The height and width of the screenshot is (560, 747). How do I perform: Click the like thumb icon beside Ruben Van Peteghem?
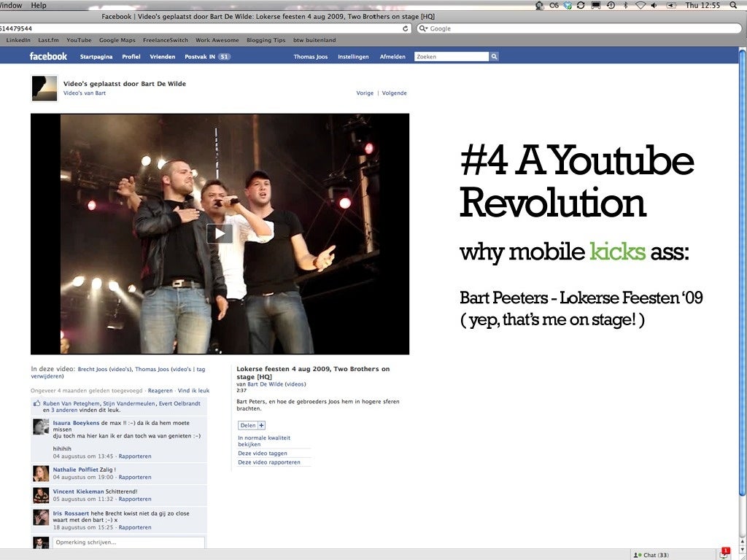[x=36, y=403]
